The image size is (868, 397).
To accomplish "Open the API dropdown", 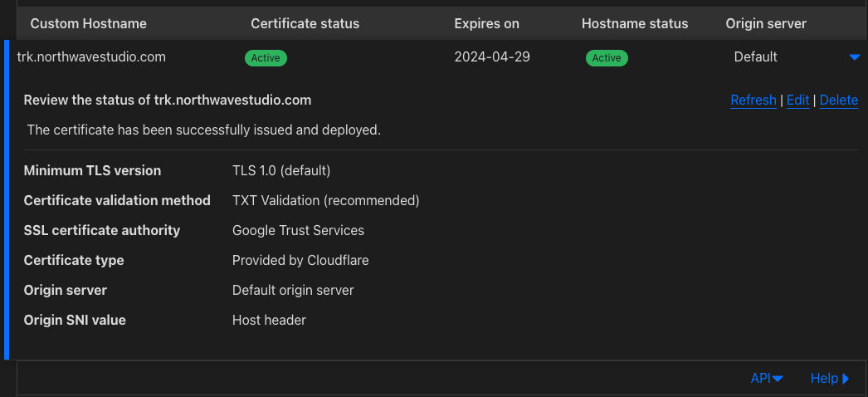I will click(767, 378).
